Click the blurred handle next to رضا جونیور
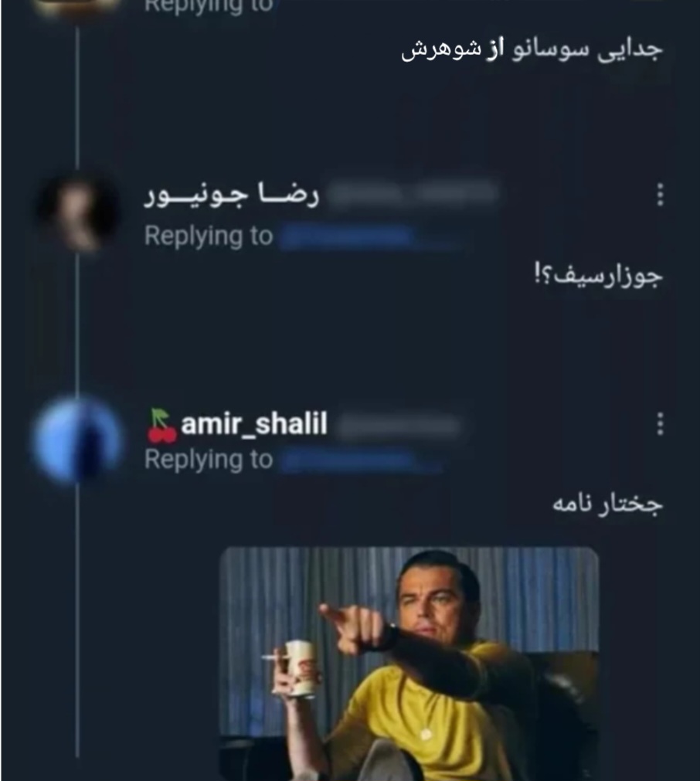Image resolution: width=700 pixels, height=781 pixels. click(x=413, y=193)
